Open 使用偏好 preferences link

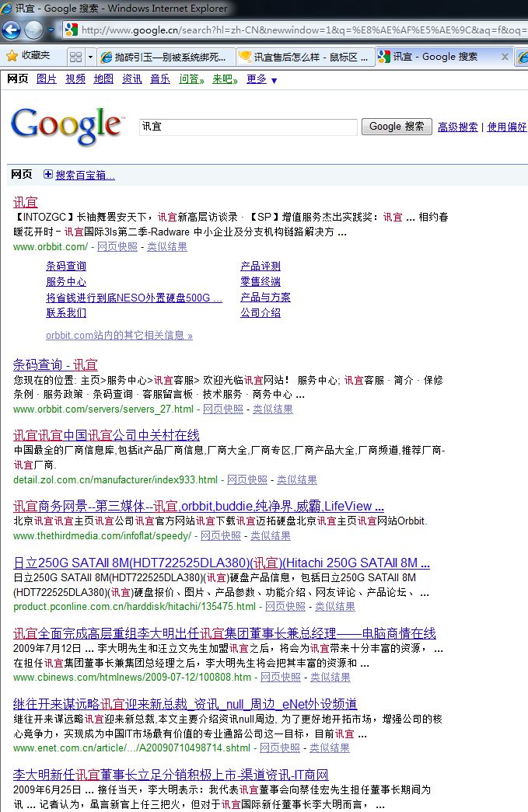507,127
